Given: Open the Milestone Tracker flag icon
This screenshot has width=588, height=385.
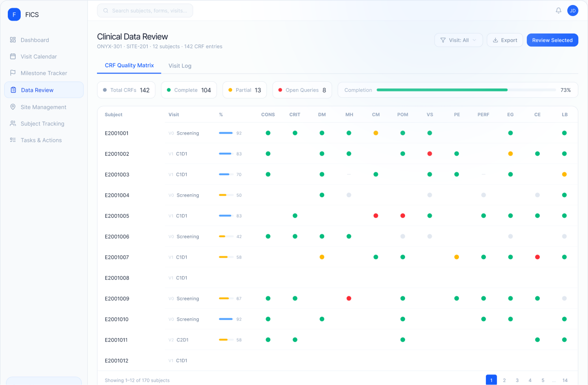Looking at the screenshot, I should coord(11,73).
